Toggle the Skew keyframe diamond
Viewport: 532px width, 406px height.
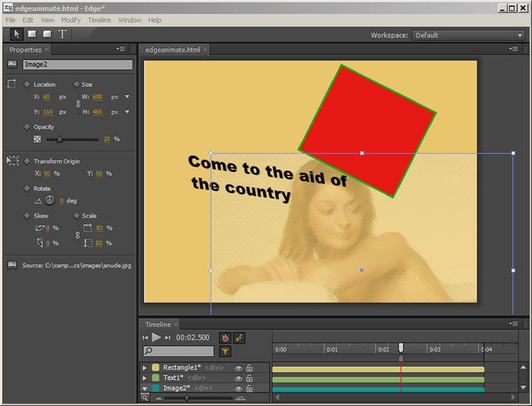(27, 216)
